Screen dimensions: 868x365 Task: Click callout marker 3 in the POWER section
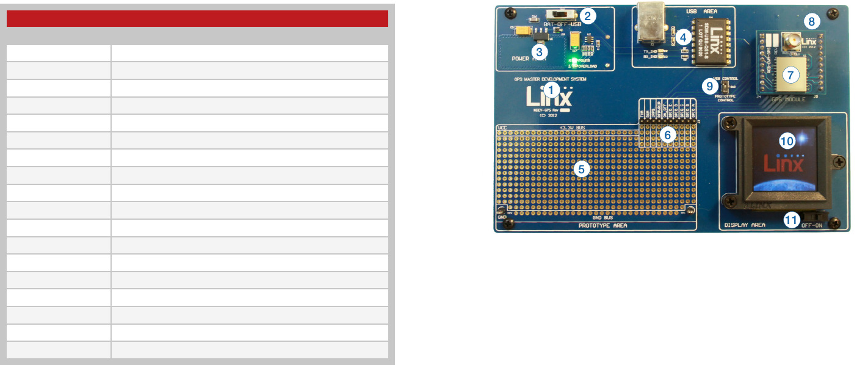click(539, 51)
